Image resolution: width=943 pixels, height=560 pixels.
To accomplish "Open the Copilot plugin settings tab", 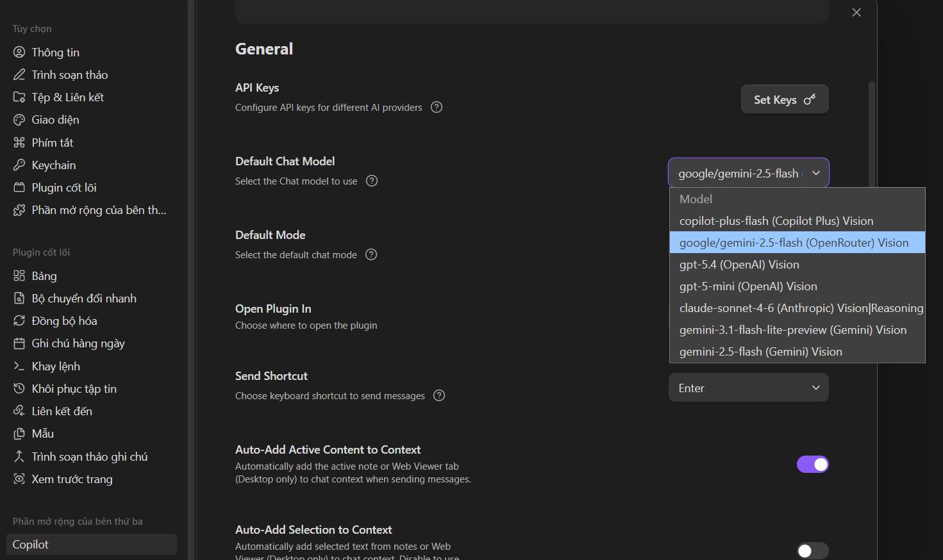I will [92, 544].
